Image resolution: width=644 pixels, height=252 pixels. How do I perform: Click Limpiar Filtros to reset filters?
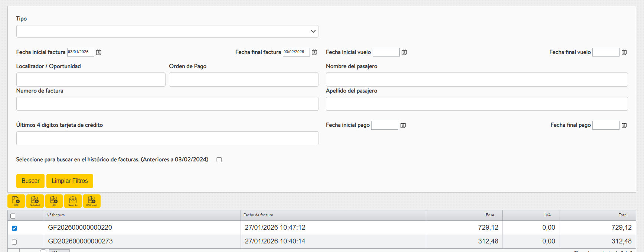coord(70,181)
